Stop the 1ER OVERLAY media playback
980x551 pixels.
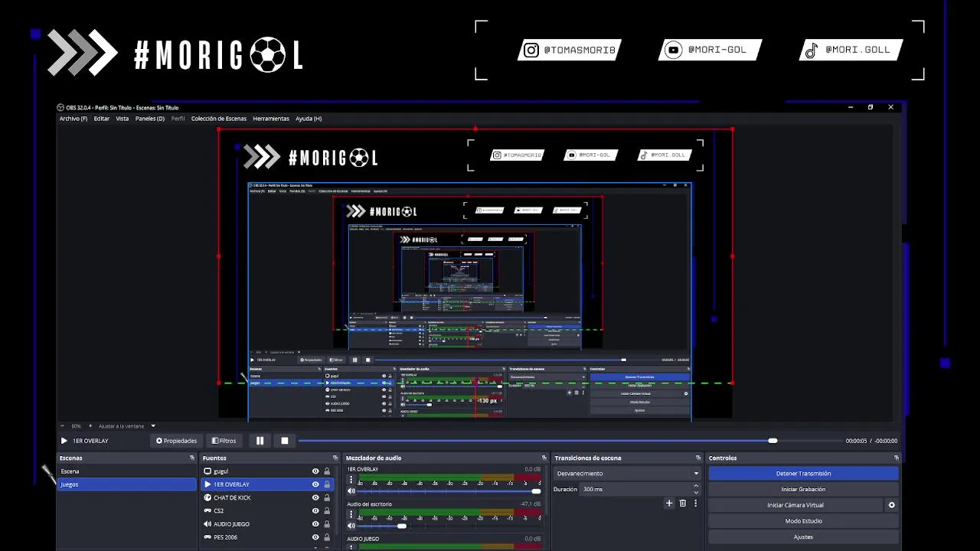[x=285, y=441]
